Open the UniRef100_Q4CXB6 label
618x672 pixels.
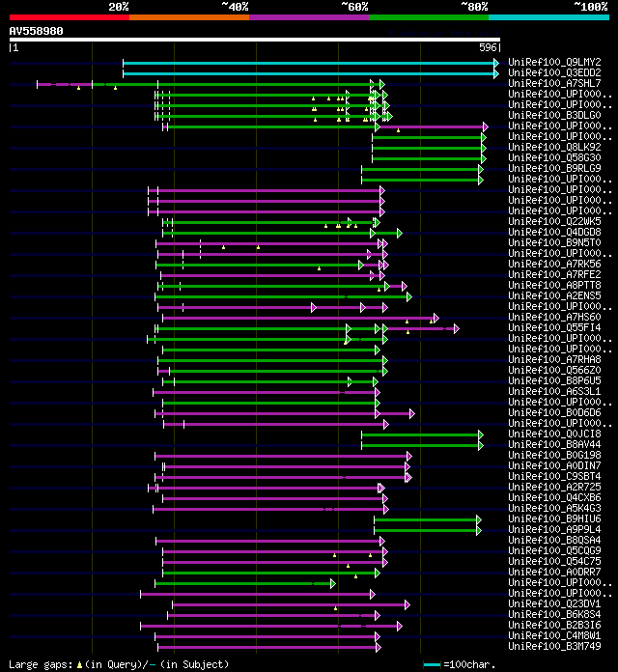click(554, 497)
